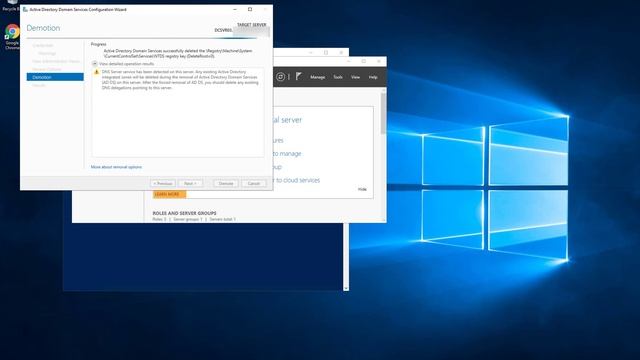Close the Server Manager window
The height and width of the screenshot is (360, 640).
click(x=379, y=61)
